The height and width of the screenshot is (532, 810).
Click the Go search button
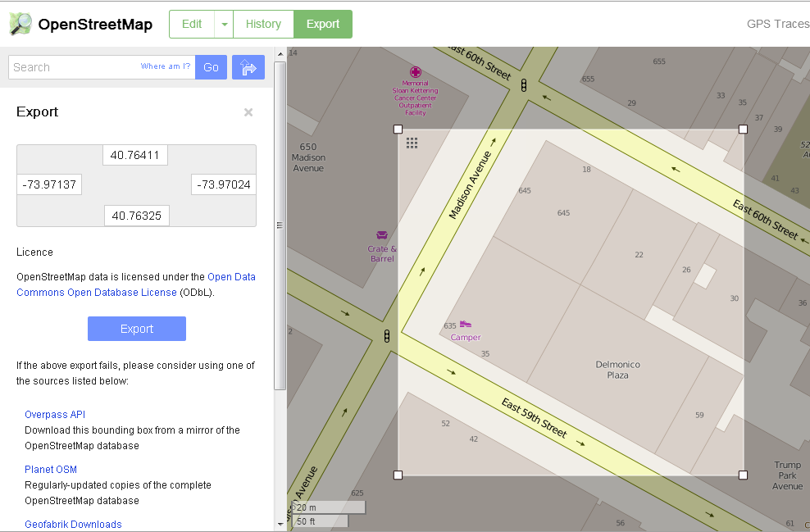pyautogui.click(x=211, y=67)
